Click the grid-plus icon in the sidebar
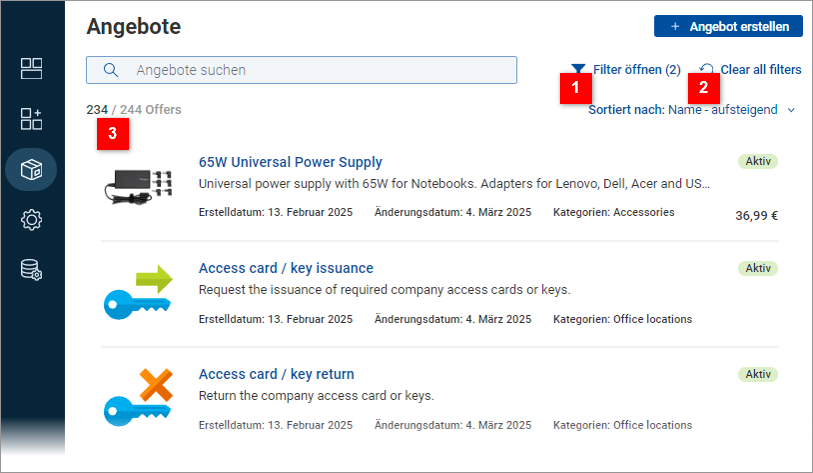Image resolution: width=813 pixels, height=473 pixels. [32, 119]
